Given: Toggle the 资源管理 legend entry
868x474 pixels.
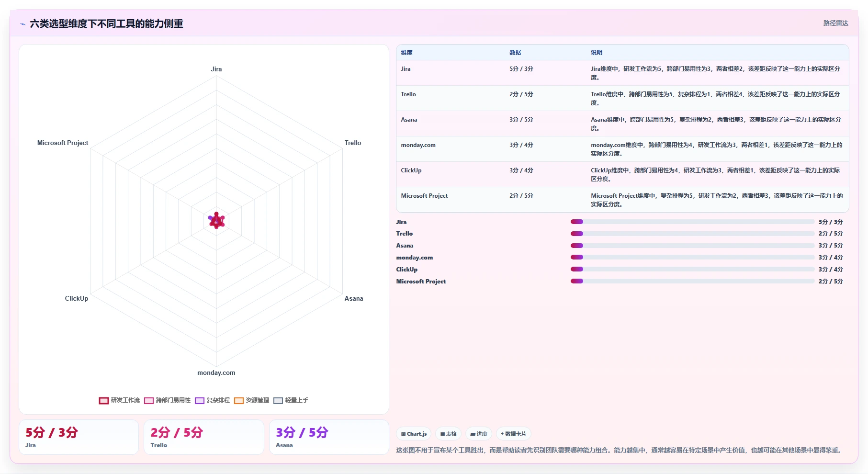Looking at the screenshot, I should click(251, 400).
